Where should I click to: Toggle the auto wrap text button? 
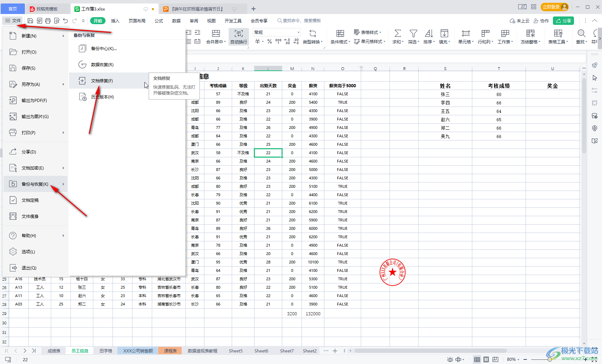tap(239, 37)
